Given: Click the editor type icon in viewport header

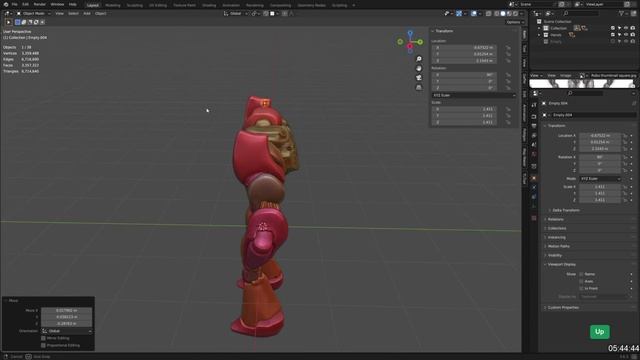Looking at the screenshot, I should 7,13.
